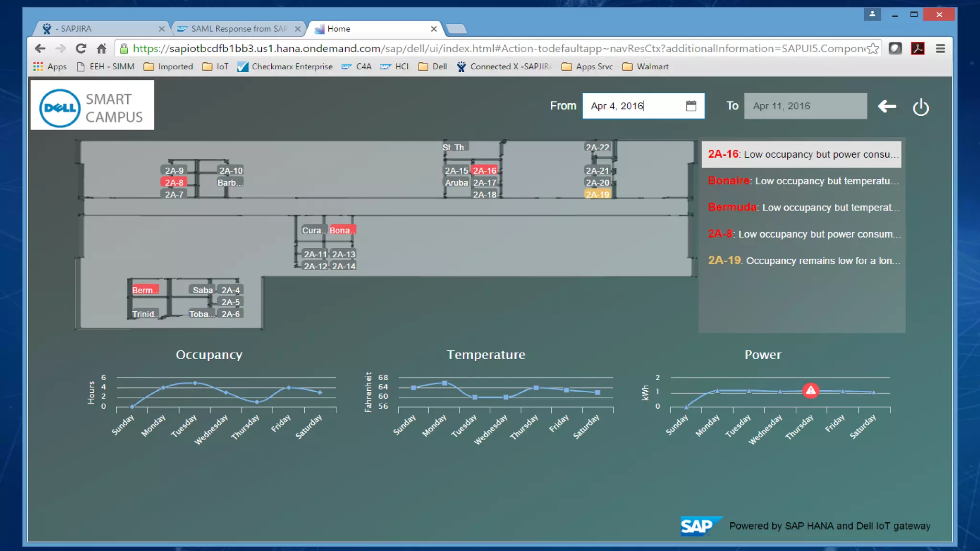
Task: Click the Adobe PDF extension icon
Action: pos(917,48)
